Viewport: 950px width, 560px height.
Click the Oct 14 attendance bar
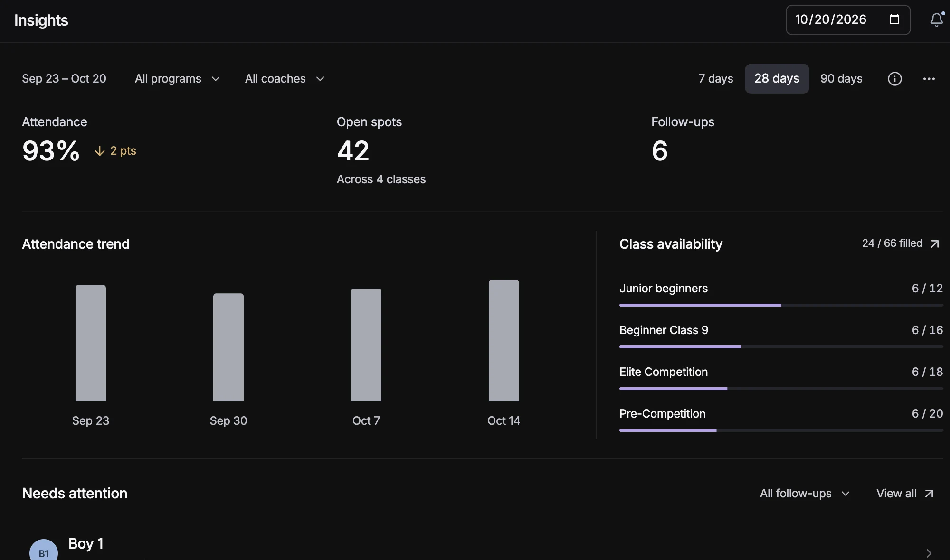click(504, 341)
